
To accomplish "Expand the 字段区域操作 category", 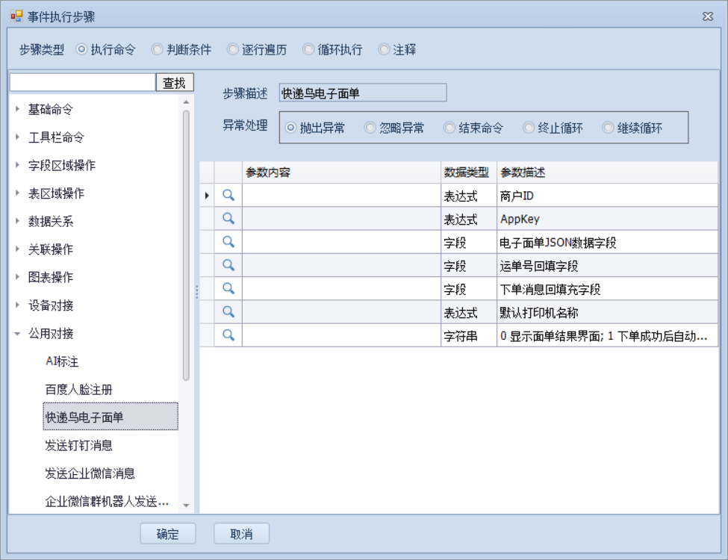I will click(18, 165).
